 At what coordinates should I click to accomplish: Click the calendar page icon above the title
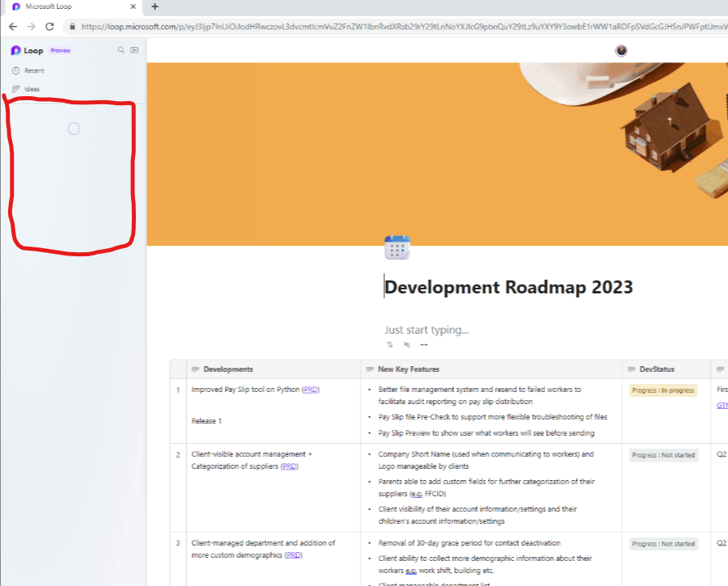pos(397,247)
